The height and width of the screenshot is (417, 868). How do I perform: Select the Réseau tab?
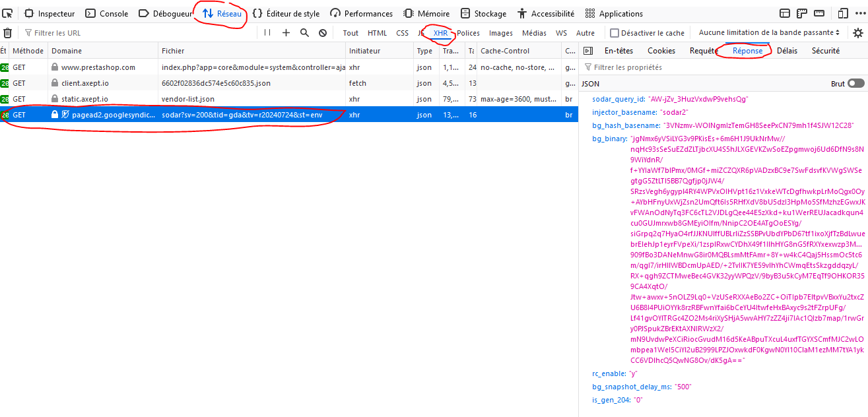222,13
